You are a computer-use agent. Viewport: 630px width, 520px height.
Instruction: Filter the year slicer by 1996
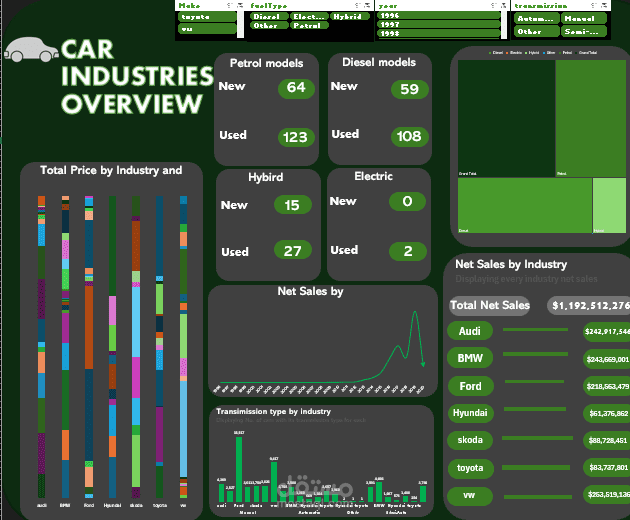coord(439,16)
